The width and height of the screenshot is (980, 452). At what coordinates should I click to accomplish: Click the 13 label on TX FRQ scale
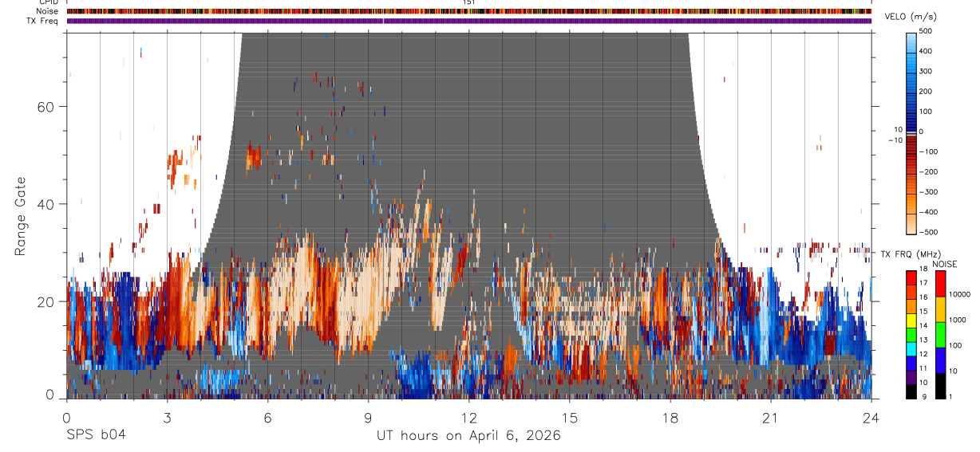924,340
